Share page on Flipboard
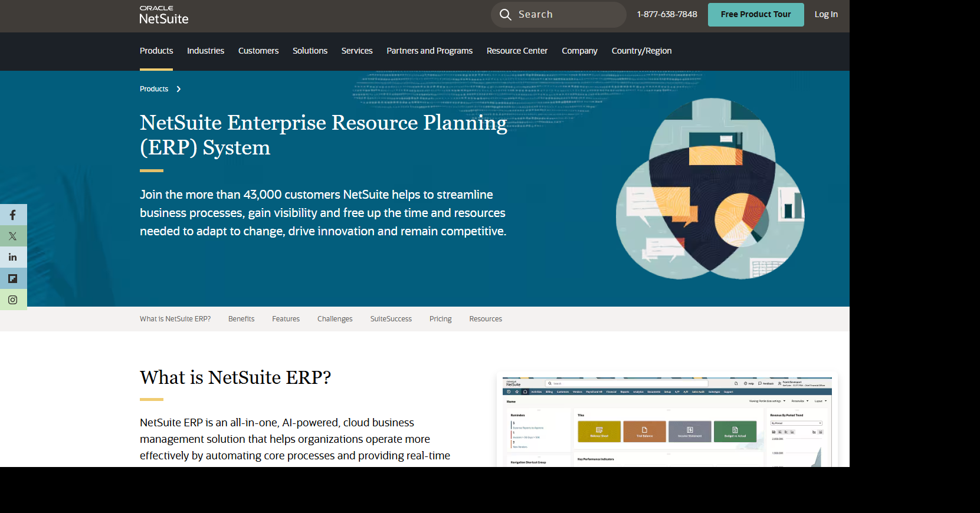 pos(13,278)
